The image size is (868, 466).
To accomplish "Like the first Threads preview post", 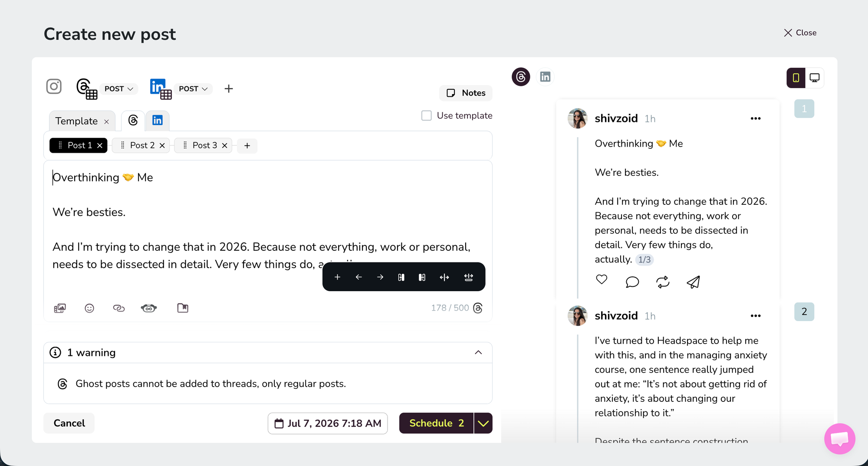I will point(602,280).
